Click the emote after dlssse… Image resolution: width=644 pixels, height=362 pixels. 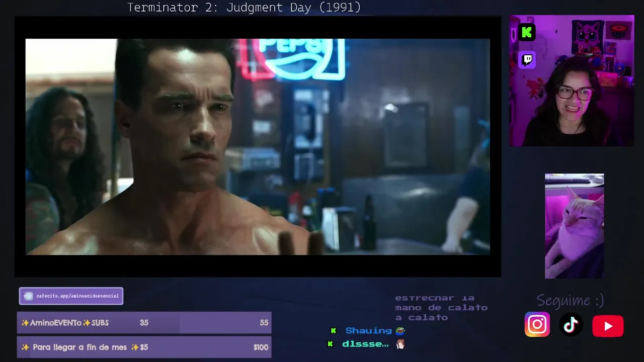pyautogui.click(x=400, y=344)
